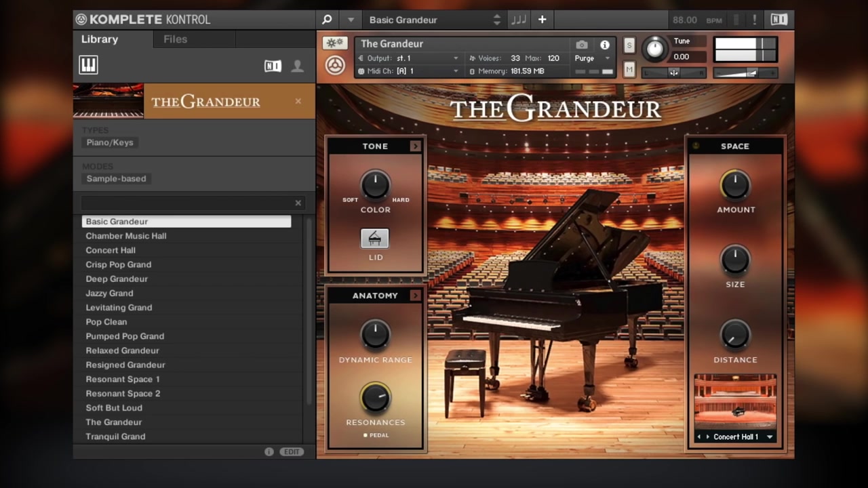The width and height of the screenshot is (868, 488).
Task: Select the Soft But Loud preset
Action: pos(186,407)
